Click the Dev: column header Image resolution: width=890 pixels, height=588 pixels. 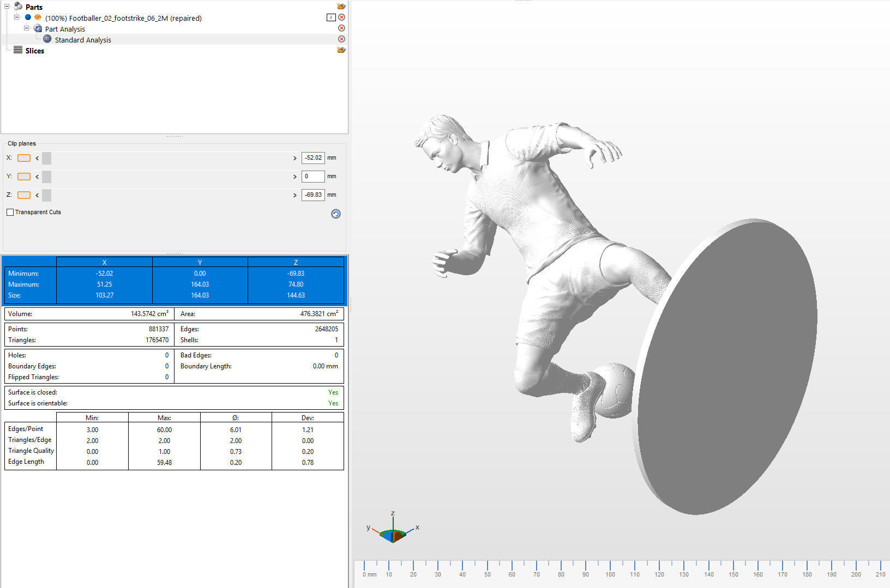point(308,418)
